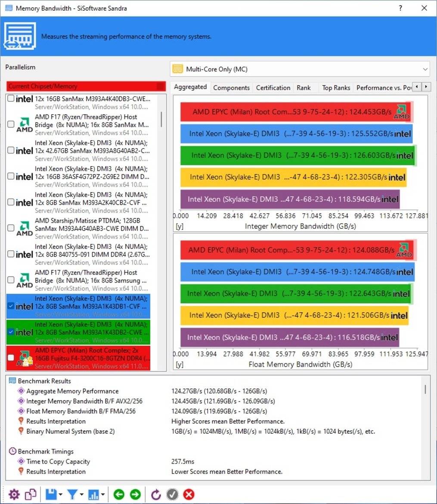This screenshot has height=504, width=437.
Task: Select the Aggregate Memory Performance row
Action: click(x=214, y=391)
